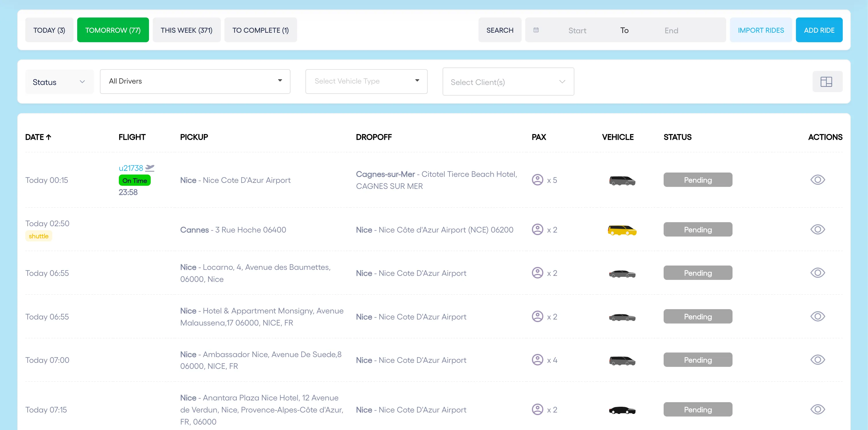Viewport: 868px width, 430px height.
Task: Click the yellow shuttle tag
Action: (38, 236)
